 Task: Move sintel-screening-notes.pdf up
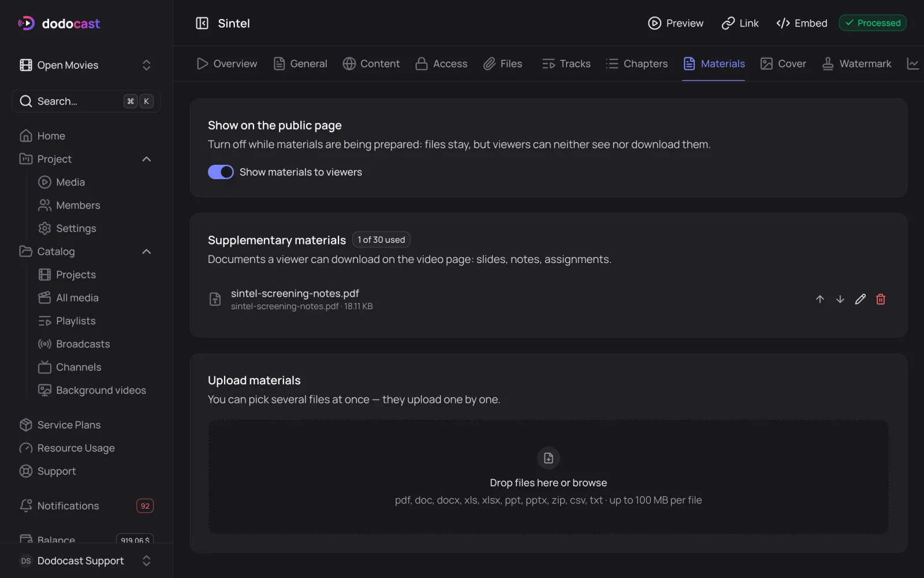(x=820, y=299)
